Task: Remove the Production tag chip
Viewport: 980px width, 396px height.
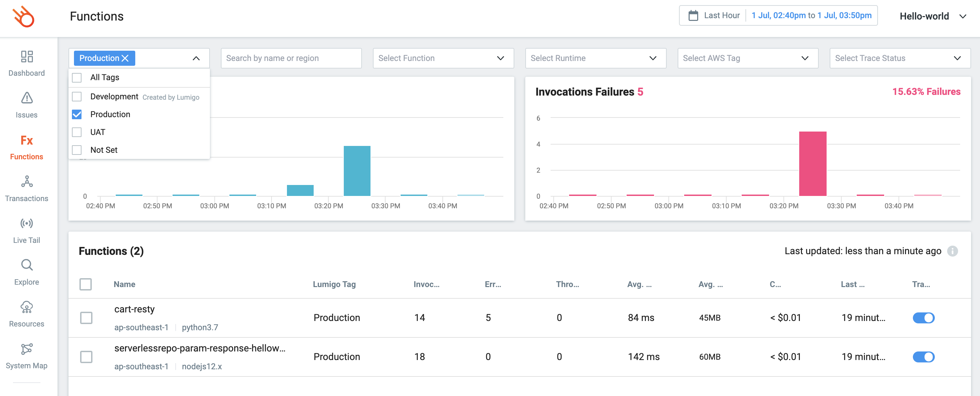Action: tap(125, 58)
